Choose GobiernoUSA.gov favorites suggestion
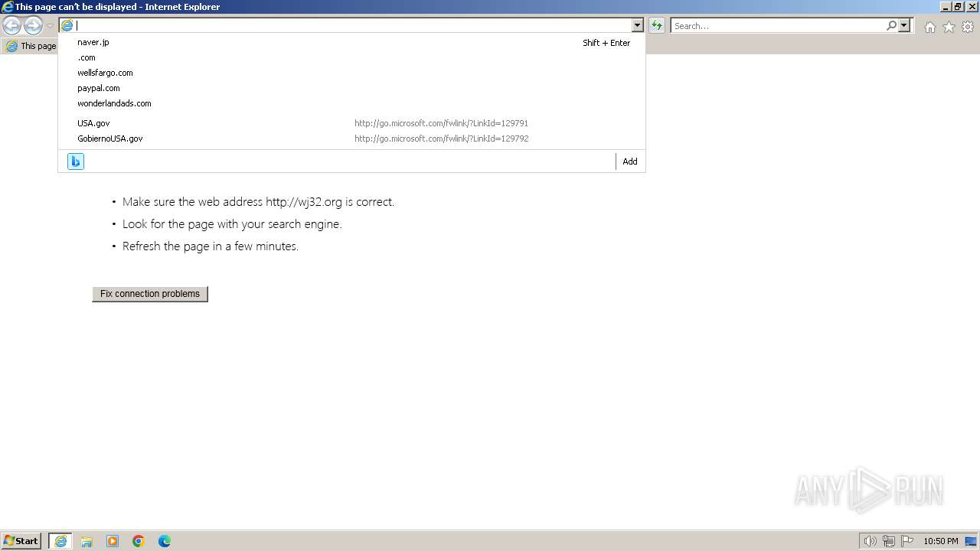The height and width of the screenshot is (551, 980). [352, 139]
